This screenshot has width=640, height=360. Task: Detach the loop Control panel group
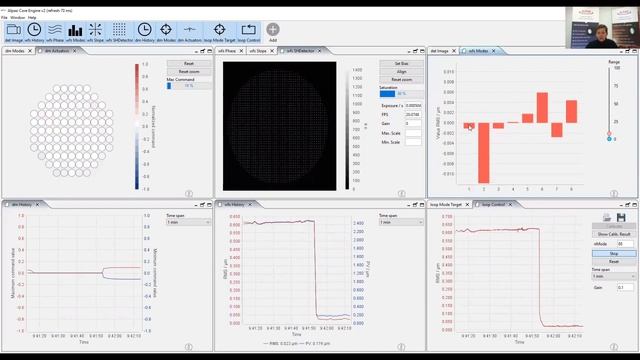point(628,204)
